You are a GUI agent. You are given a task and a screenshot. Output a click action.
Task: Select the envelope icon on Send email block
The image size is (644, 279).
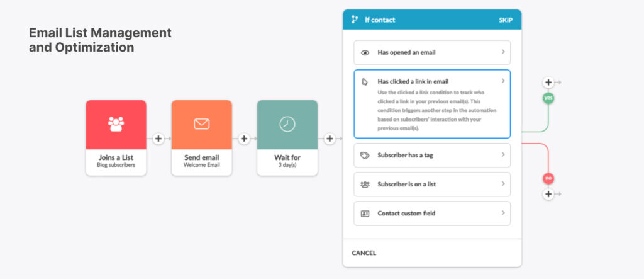point(202,124)
